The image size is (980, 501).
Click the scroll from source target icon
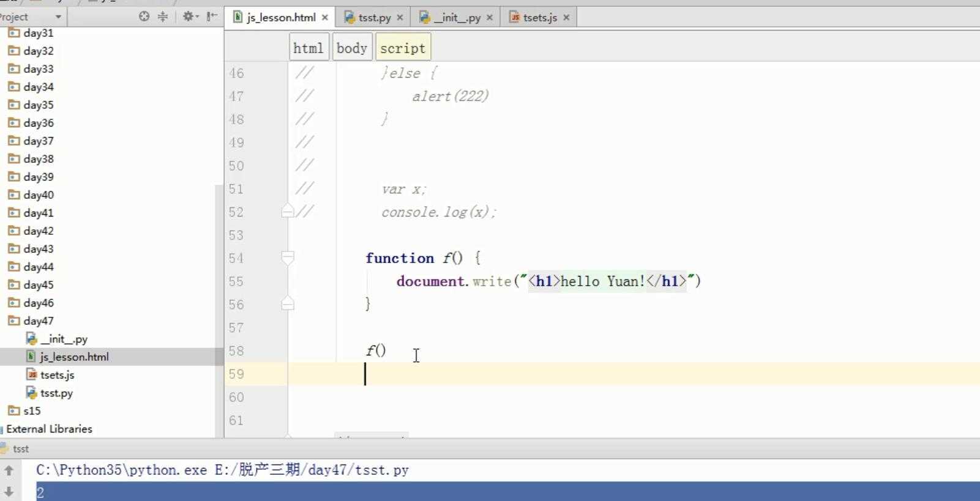[144, 17]
